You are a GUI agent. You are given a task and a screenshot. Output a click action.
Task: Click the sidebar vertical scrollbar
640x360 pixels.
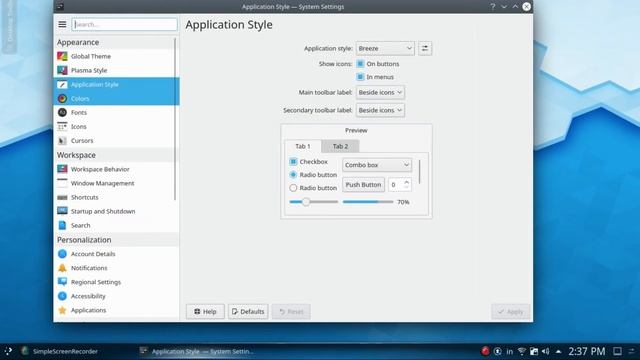click(x=175, y=118)
